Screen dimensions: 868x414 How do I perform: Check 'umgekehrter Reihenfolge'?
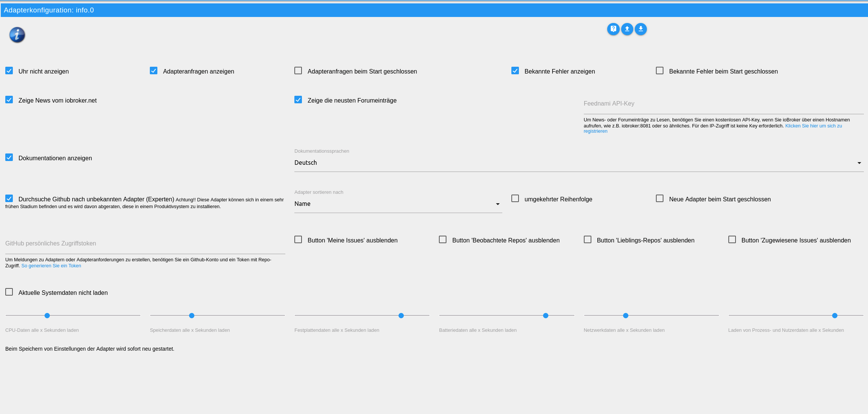[x=515, y=198]
